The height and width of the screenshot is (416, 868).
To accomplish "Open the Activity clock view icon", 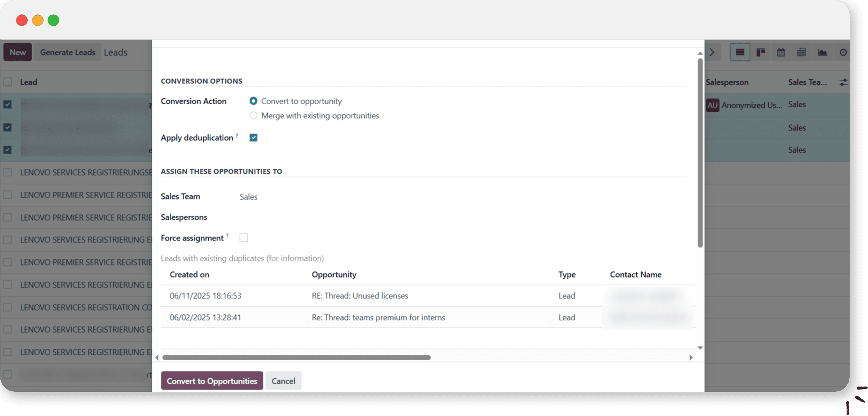I will point(843,52).
